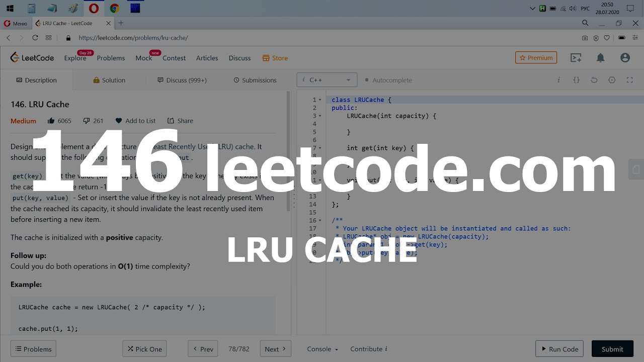Visit the LeetCode Store
The width and height of the screenshot is (644, 362).
[x=275, y=58]
